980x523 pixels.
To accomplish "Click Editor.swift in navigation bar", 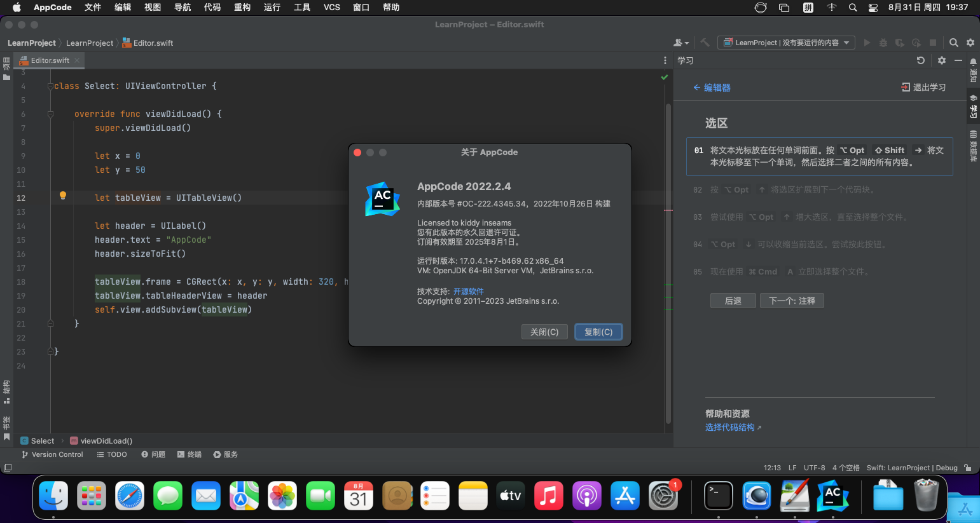I will (148, 43).
